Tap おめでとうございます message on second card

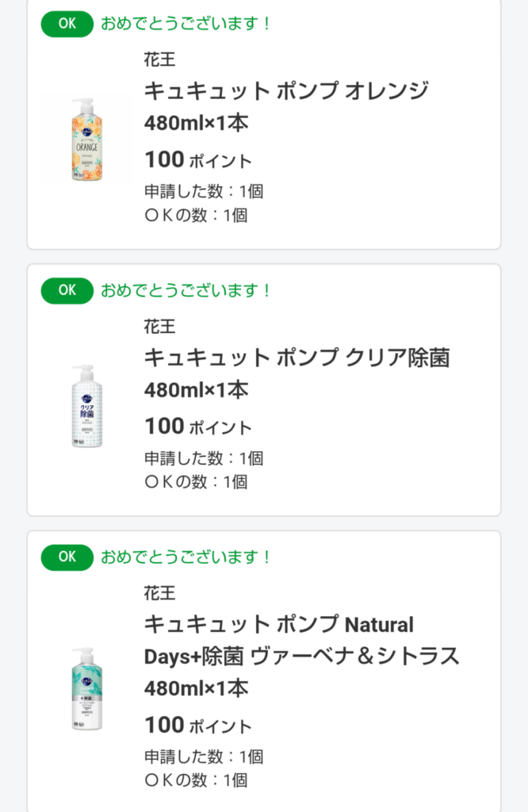pyautogui.click(x=186, y=290)
